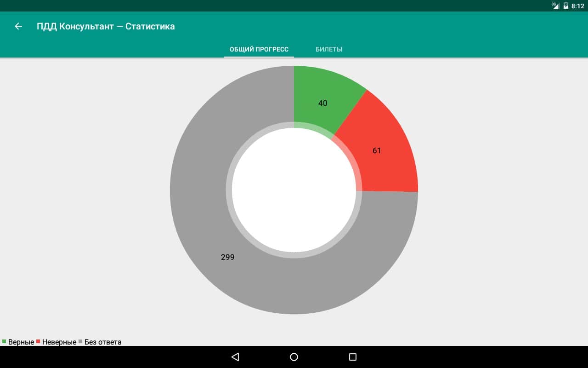Select the green chart slice showing 40
588x368 pixels.
click(x=323, y=103)
